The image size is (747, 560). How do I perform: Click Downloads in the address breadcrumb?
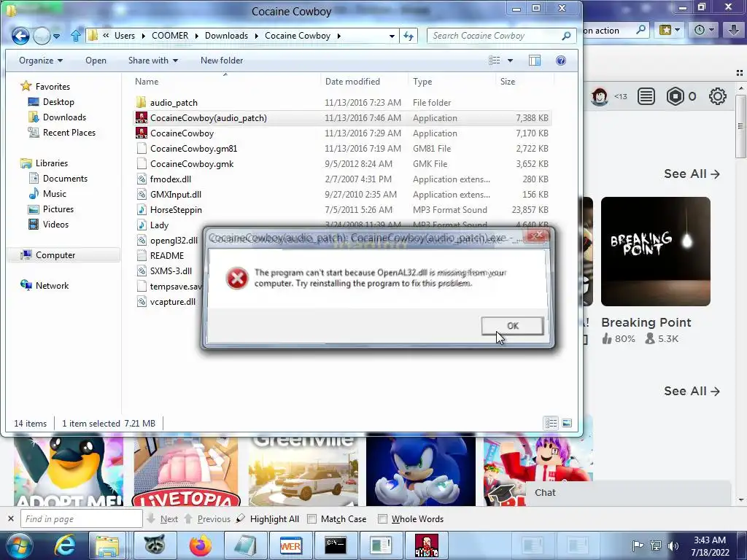tap(226, 36)
